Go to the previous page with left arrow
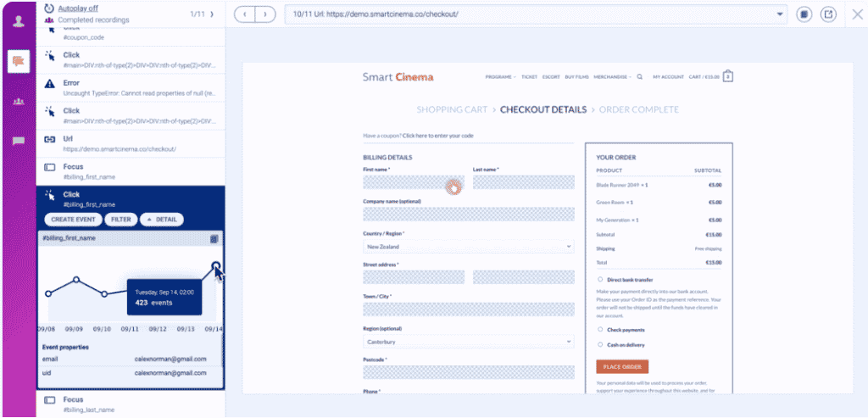 click(244, 14)
